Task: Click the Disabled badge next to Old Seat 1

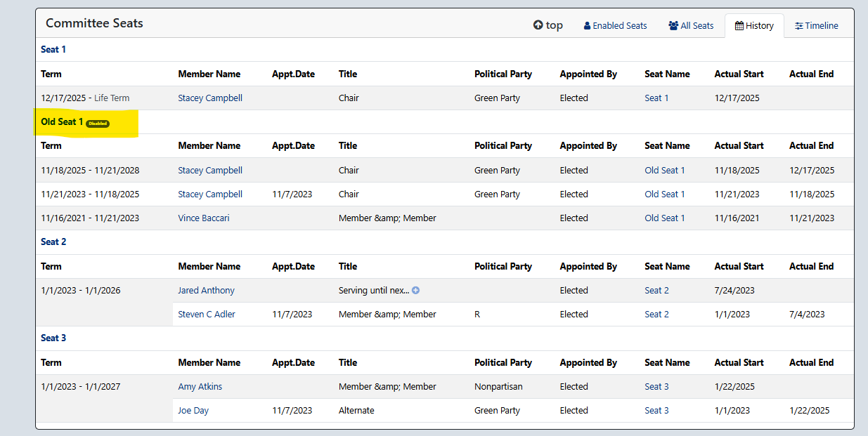Action: [x=98, y=124]
